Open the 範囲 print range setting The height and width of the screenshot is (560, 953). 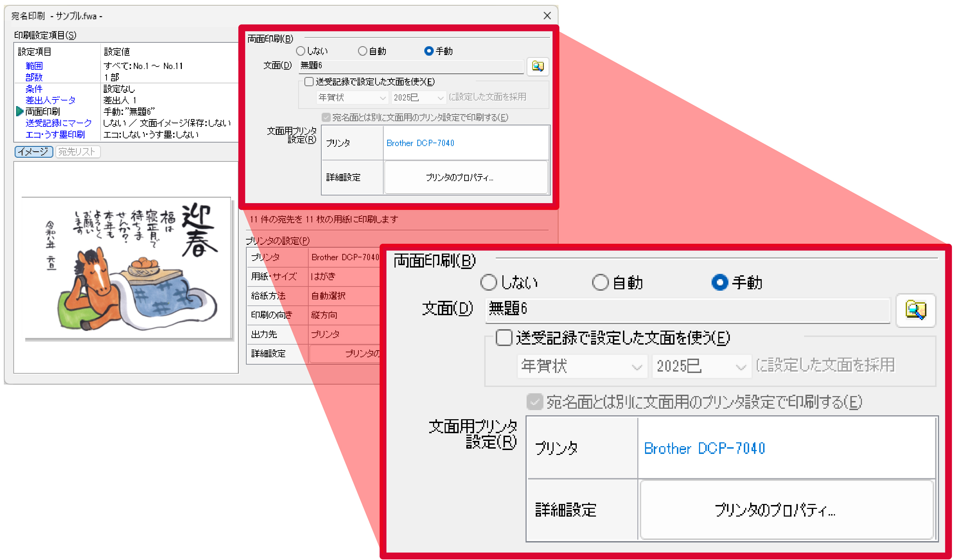(x=34, y=66)
